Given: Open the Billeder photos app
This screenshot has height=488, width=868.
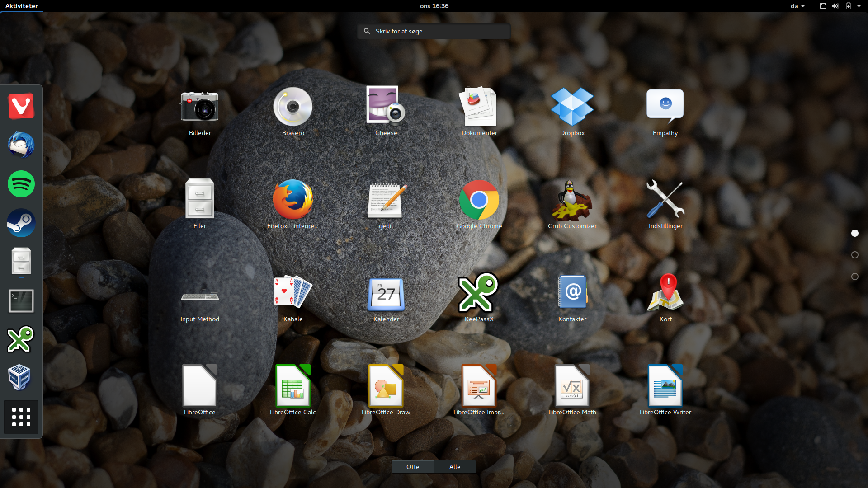Looking at the screenshot, I should 200,112.
